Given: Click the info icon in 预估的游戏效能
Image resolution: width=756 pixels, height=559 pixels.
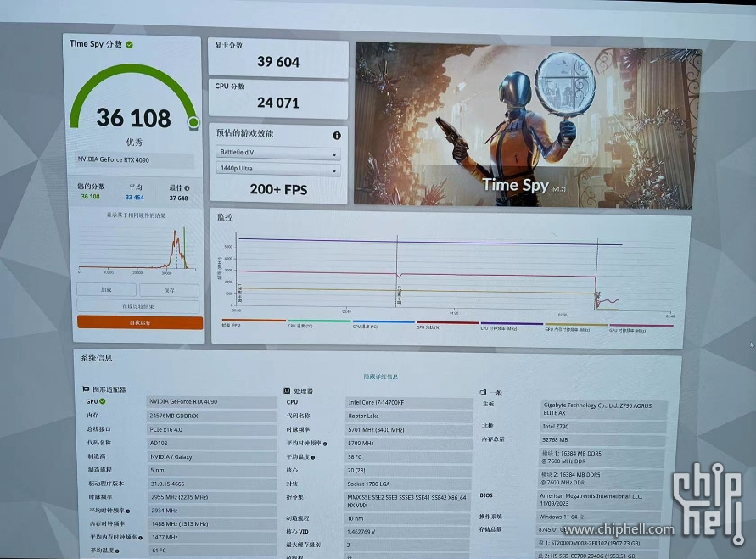Looking at the screenshot, I should click(337, 136).
